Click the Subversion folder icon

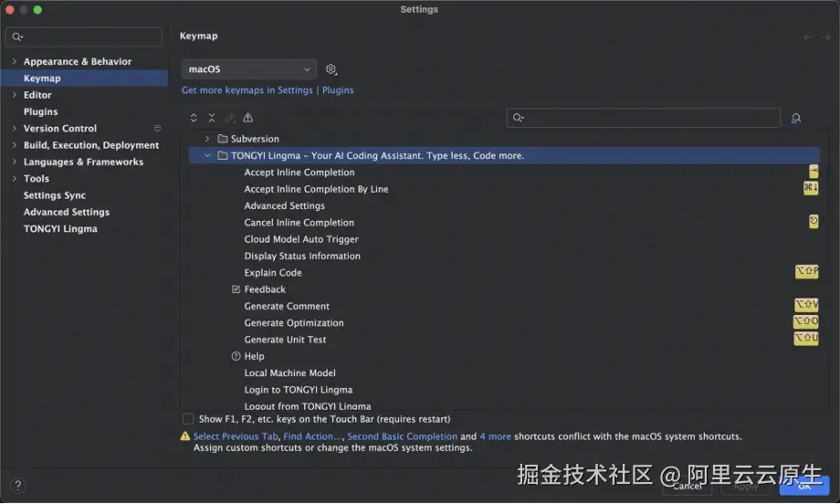coord(223,140)
